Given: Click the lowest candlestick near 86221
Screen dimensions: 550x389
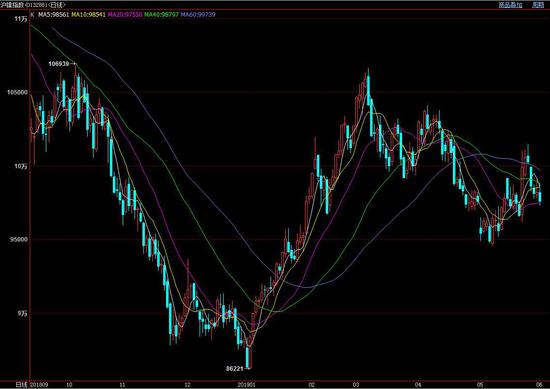Looking at the screenshot, I should 248,357.
